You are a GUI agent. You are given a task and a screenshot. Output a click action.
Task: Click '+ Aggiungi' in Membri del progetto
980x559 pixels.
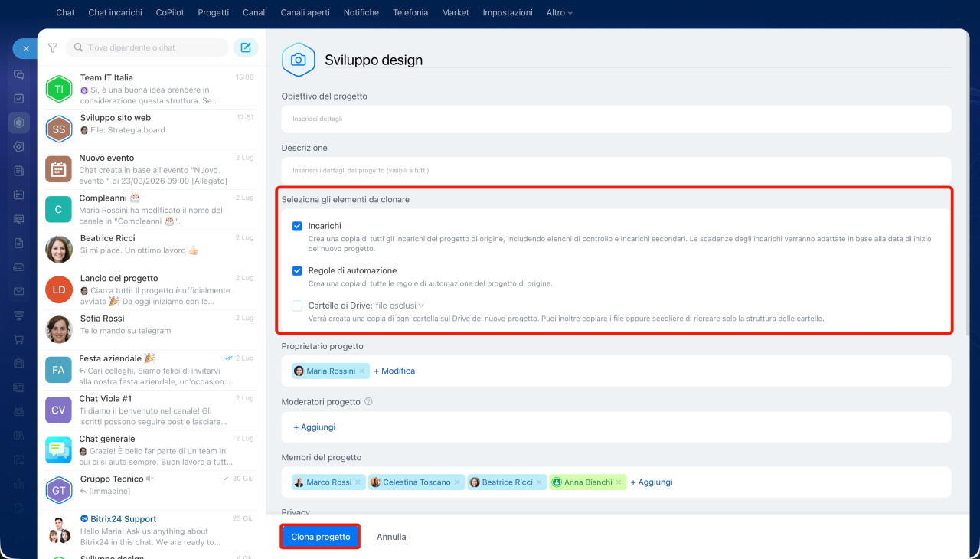[x=652, y=482]
